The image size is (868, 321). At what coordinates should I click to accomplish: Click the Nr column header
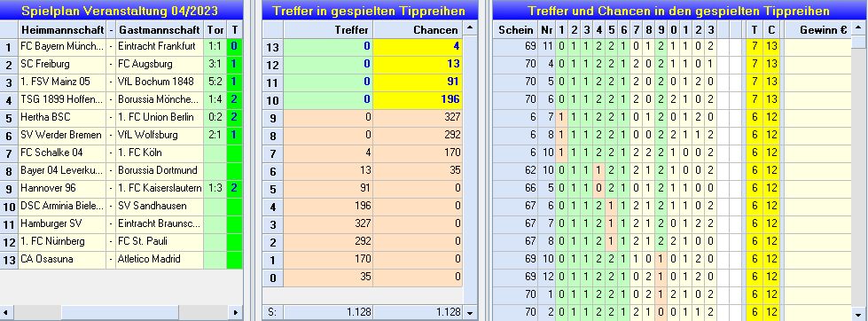pos(547,30)
